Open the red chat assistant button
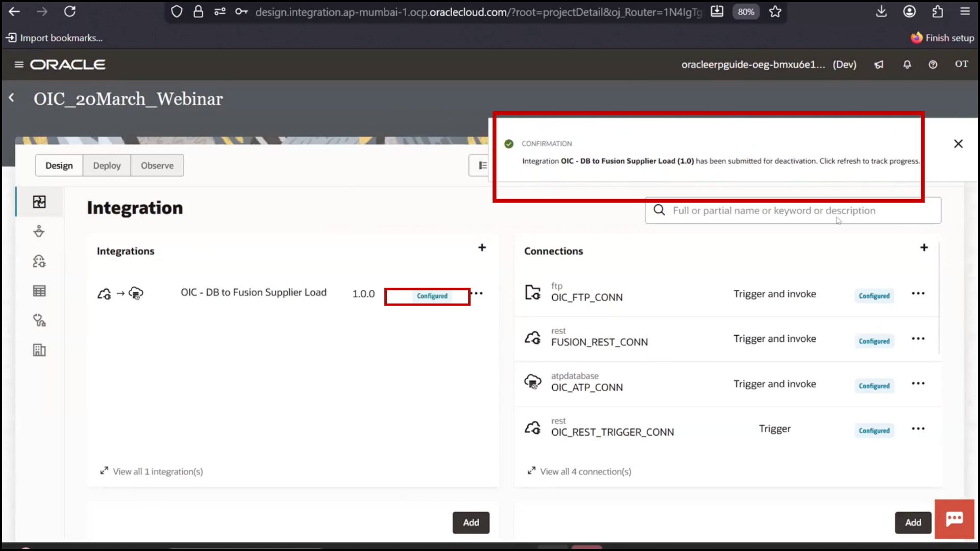 pos(954,519)
